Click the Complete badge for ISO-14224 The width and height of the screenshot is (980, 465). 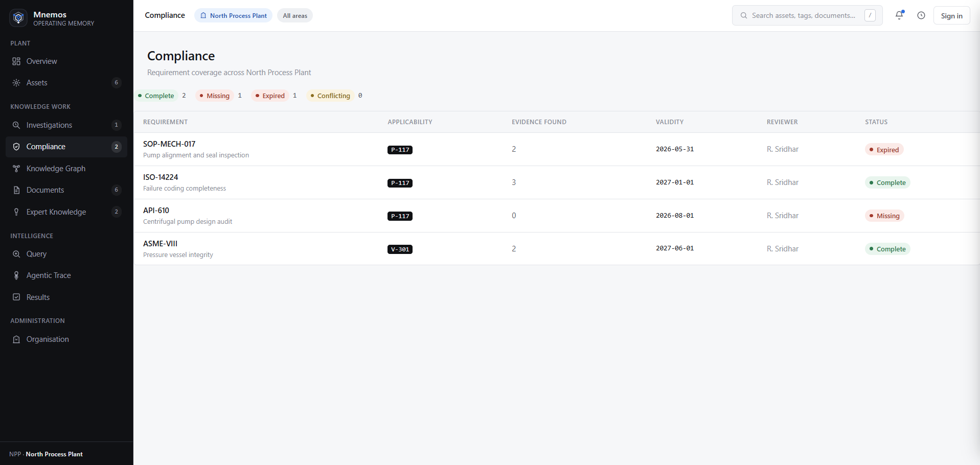tap(887, 182)
